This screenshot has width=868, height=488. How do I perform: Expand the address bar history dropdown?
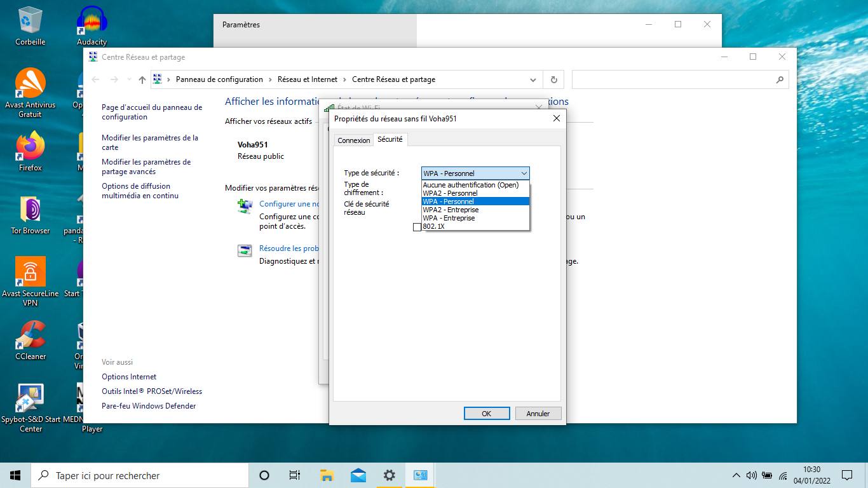[533, 79]
